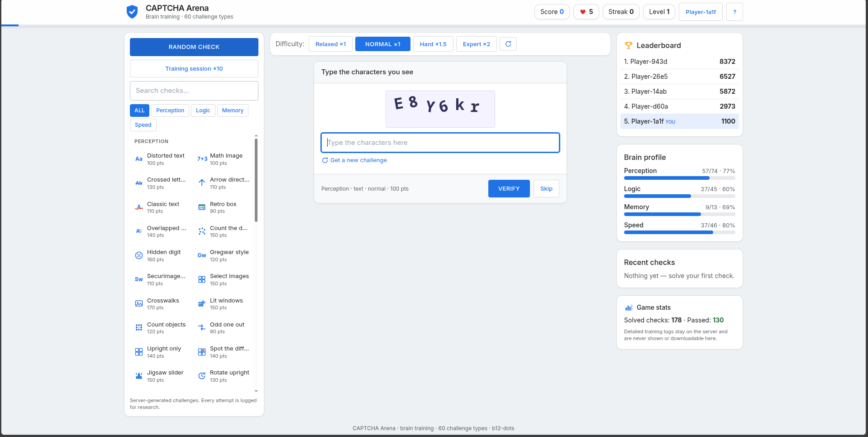Start Training session ×10
Viewport: 868px width, 437px height.
point(194,69)
